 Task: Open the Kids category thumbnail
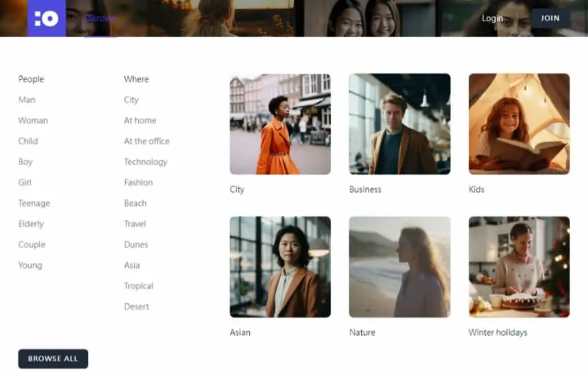519,124
